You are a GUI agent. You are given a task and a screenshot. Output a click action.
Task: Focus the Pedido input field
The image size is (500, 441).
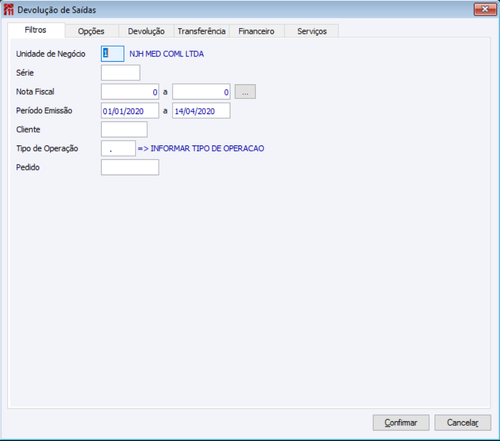(x=130, y=167)
